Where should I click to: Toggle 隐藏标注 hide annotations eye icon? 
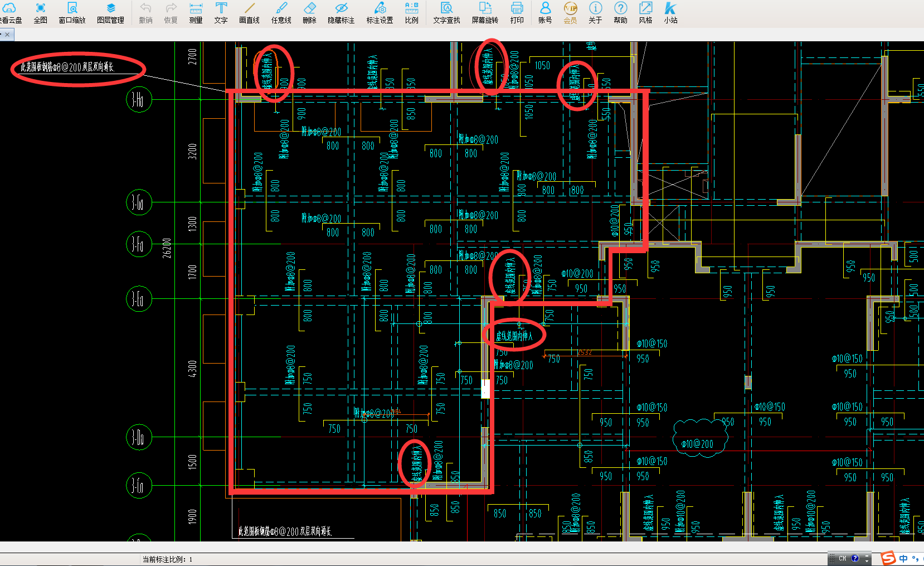click(341, 13)
